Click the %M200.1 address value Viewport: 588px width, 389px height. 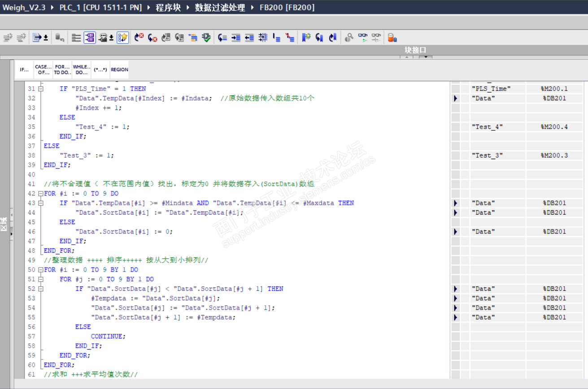click(x=554, y=89)
